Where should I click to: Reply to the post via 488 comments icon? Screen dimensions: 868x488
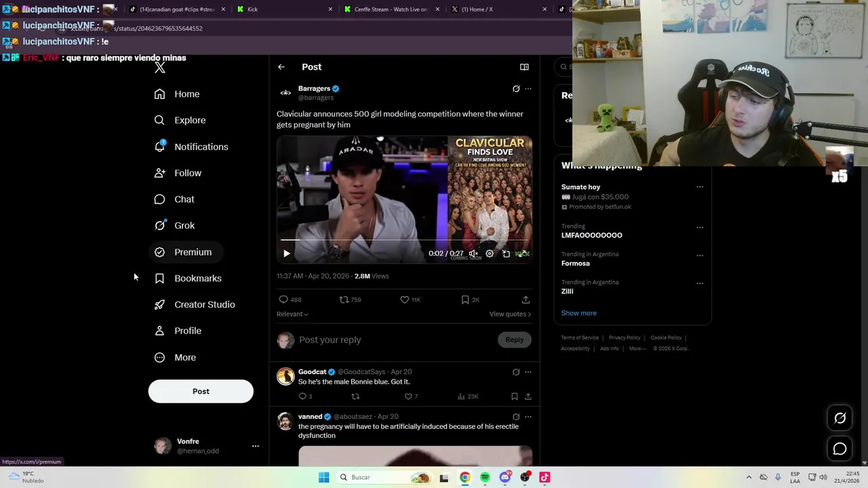click(x=290, y=300)
